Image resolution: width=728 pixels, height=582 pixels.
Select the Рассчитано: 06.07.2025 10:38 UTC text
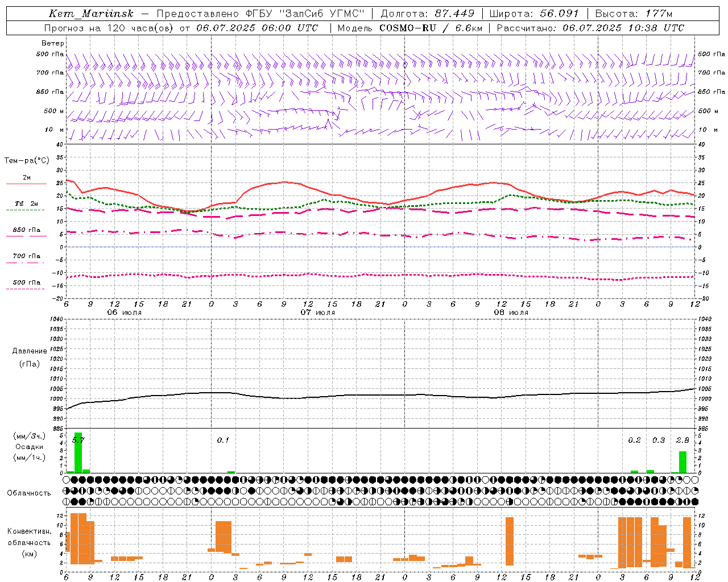[590, 28]
